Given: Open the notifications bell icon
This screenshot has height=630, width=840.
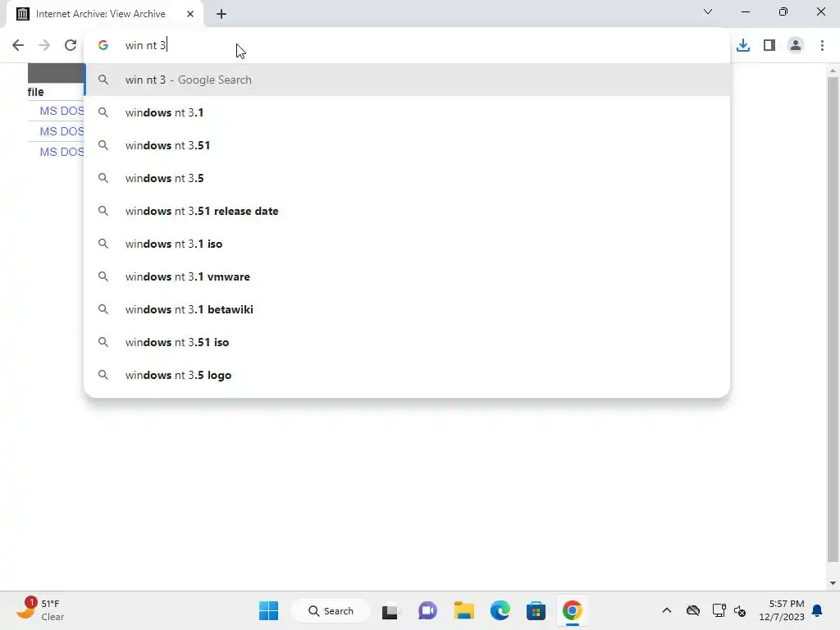Looking at the screenshot, I should 818,610.
